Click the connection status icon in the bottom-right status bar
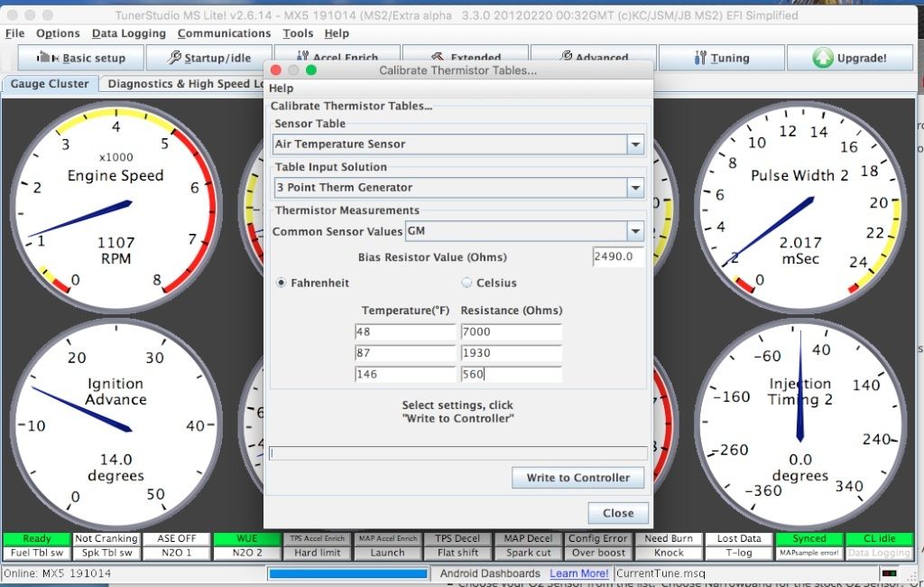Viewport: 924px width, 587px height. point(889,573)
